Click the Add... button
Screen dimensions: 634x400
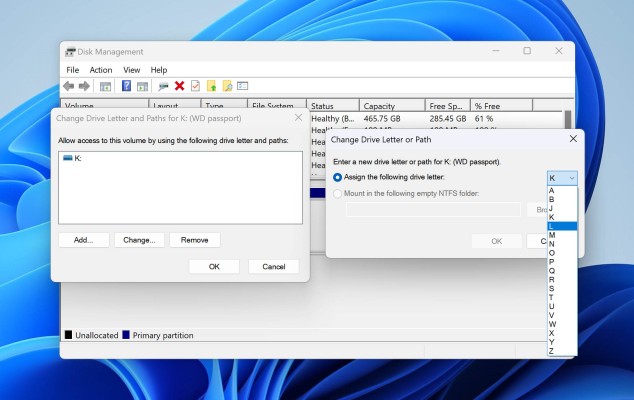pos(84,240)
